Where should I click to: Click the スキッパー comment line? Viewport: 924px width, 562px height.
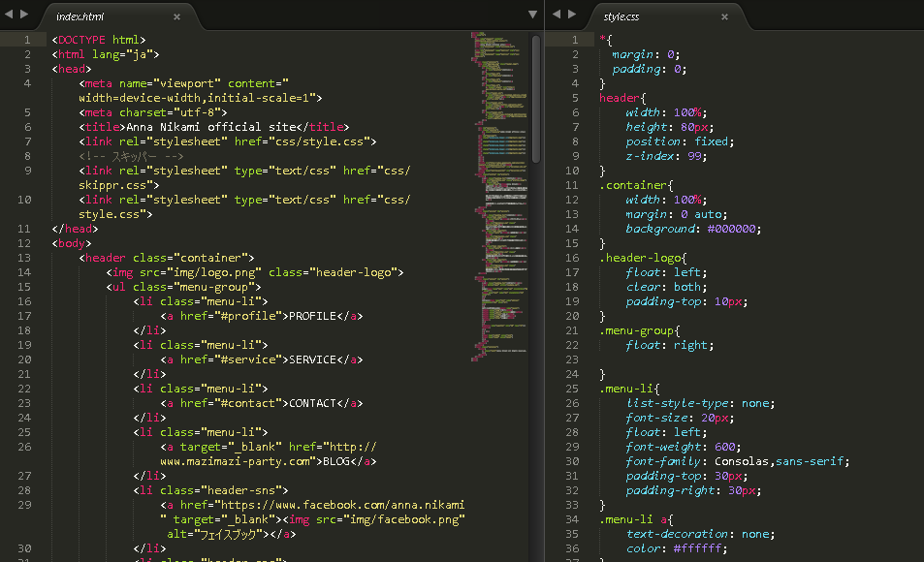pos(131,156)
